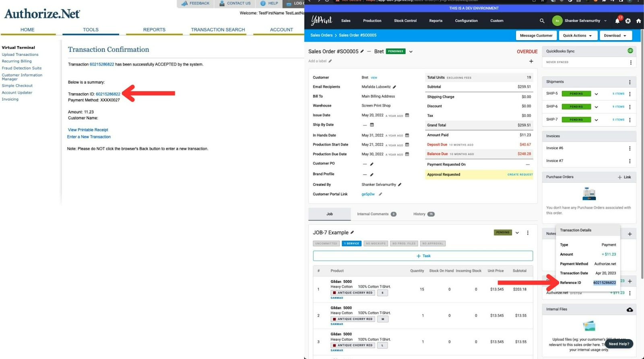
Task: Open Issue Date calendar picker
Action: pos(407,115)
